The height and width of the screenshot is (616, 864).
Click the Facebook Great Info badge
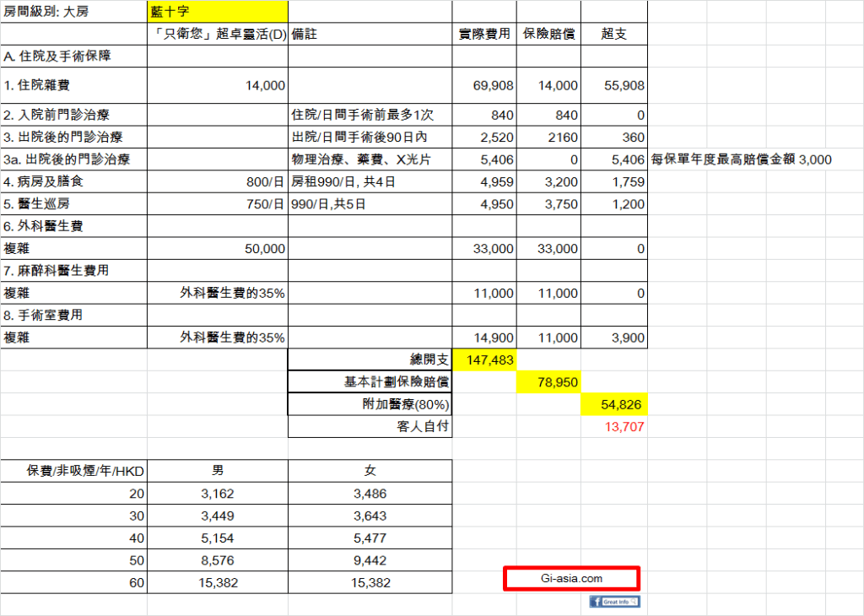point(614,601)
